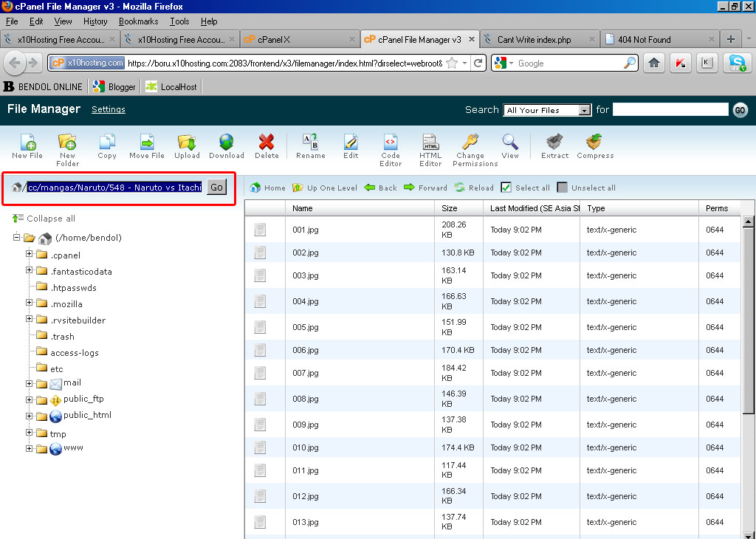Image resolution: width=756 pixels, height=539 pixels.
Task: Click the browser reload button
Action: [x=478, y=63]
